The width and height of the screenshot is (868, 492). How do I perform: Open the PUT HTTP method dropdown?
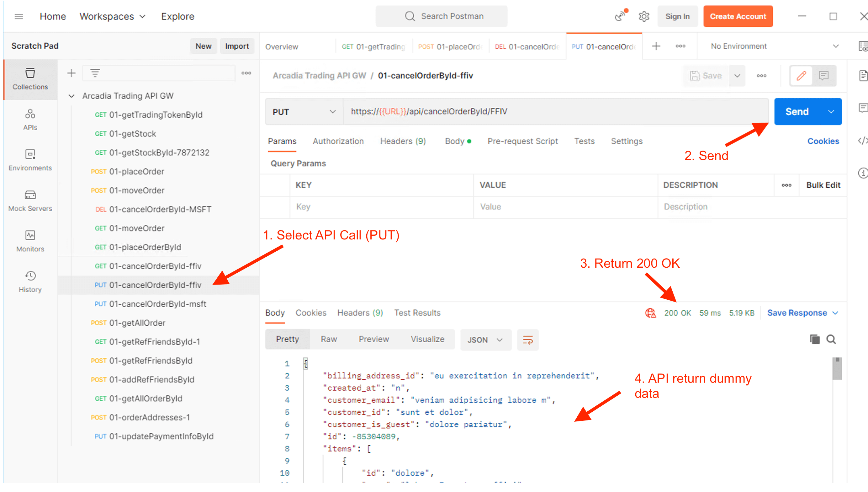(x=304, y=112)
